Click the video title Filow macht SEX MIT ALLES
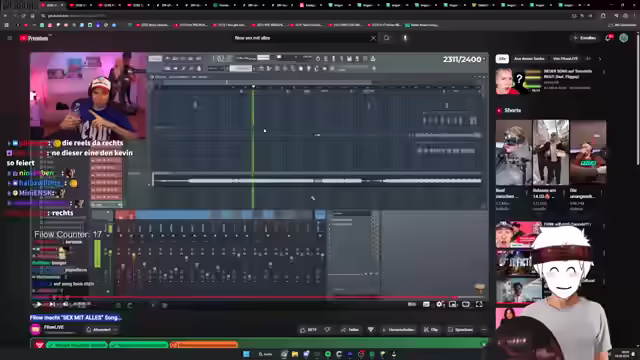 tap(76, 318)
